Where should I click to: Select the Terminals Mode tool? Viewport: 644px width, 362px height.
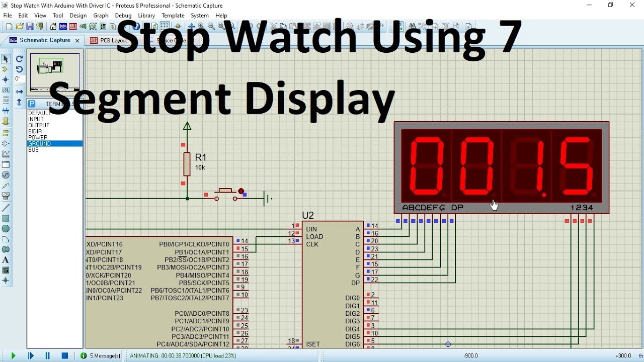6,133
